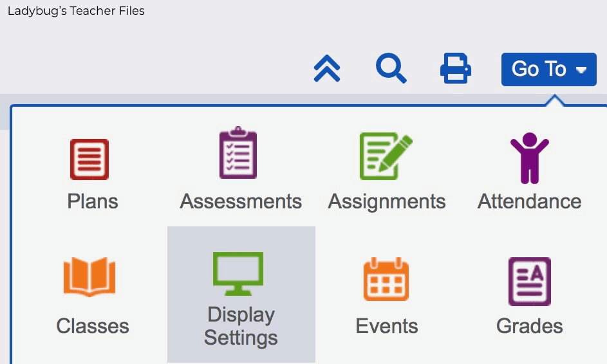Open the green Display Settings monitor icon
The image size is (607, 364).
point(238,274)
